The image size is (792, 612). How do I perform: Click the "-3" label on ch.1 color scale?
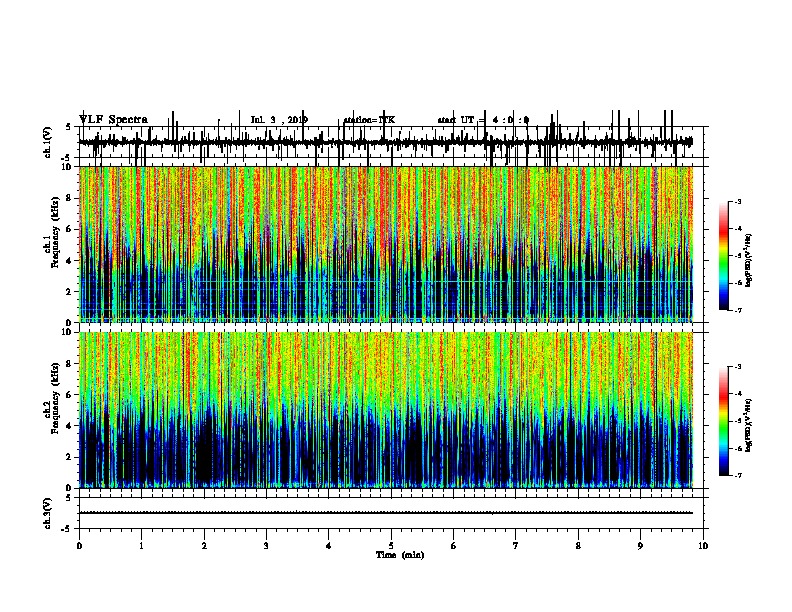pos(737,201)
